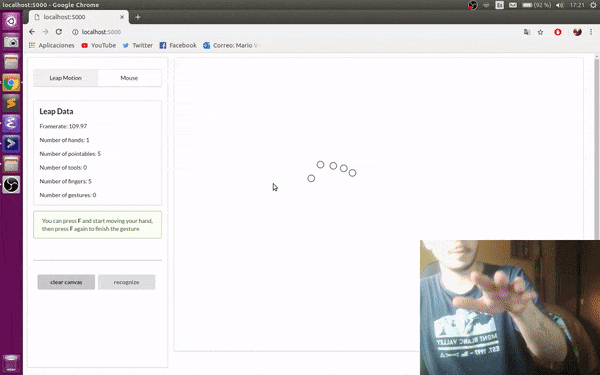Open Chrome three-dot menu
Viewport: 600px width, 375px height.
point(591,32)
